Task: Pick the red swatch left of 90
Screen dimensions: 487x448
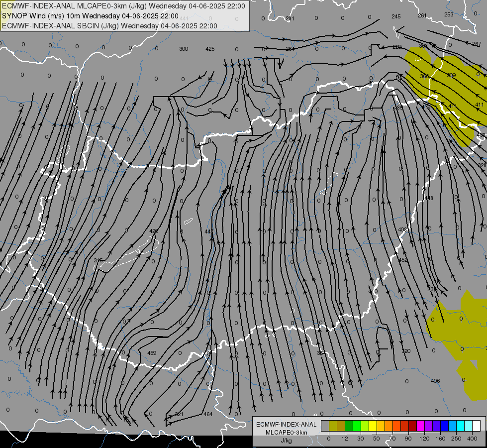Action: click(x=405, y=426)
